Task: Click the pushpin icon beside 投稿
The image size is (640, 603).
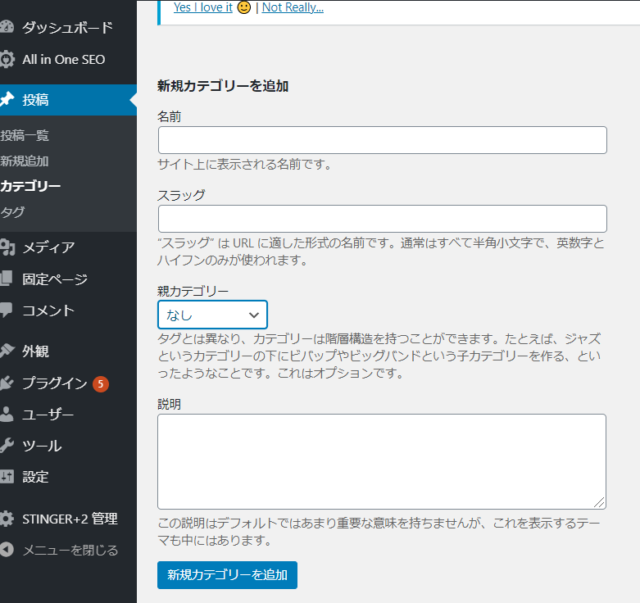Action: tap(7, 99)
